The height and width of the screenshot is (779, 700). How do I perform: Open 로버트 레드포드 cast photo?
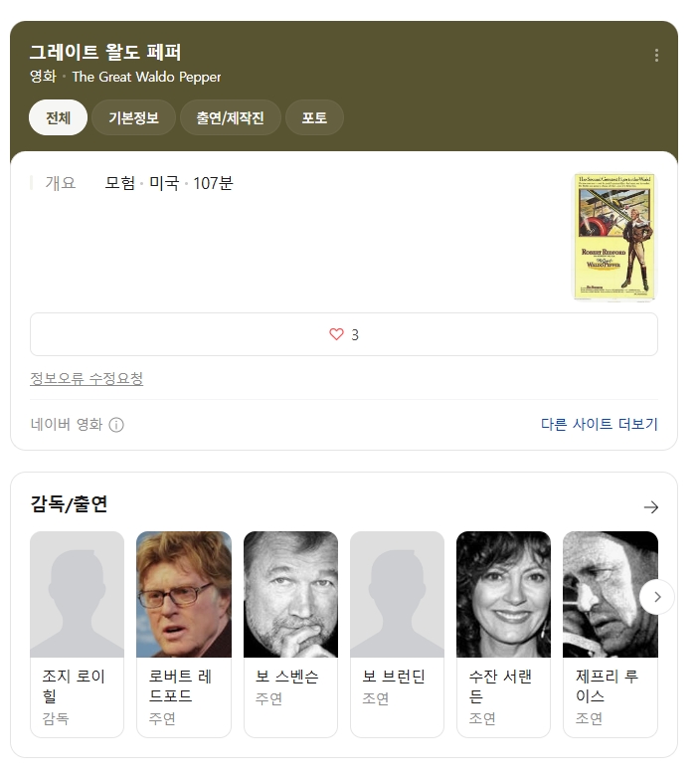tap(184, 594)
